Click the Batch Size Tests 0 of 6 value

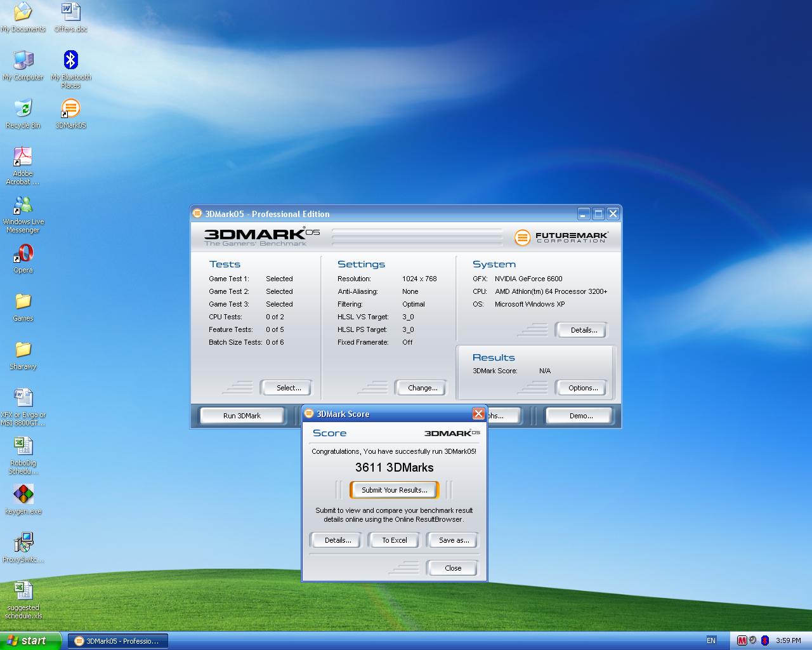tap(275, 342)
